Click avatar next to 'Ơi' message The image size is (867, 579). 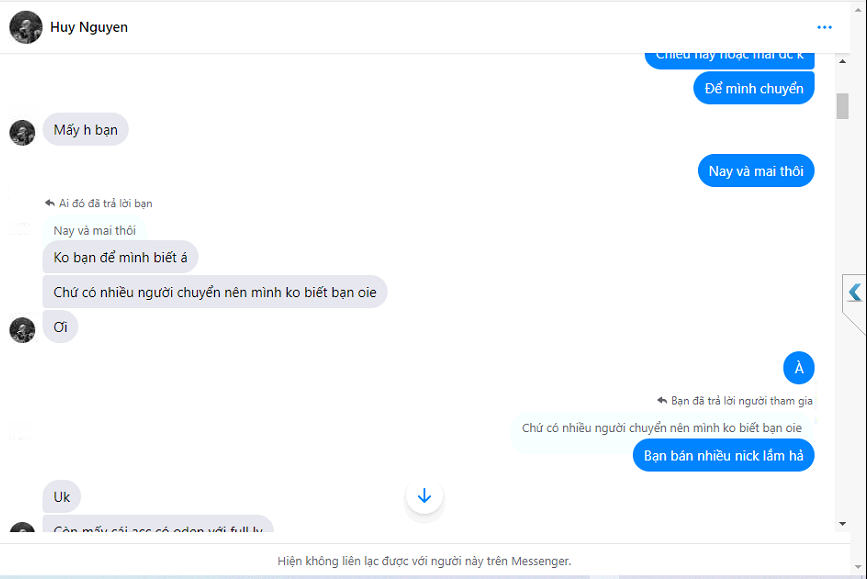tap(22, 330)
